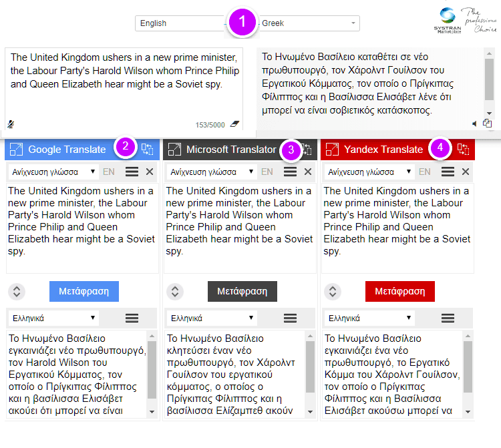Viewport: 501px width, 448px height.
Task: Click Google Translate header swap-text icon
Action: pos(148,149)
